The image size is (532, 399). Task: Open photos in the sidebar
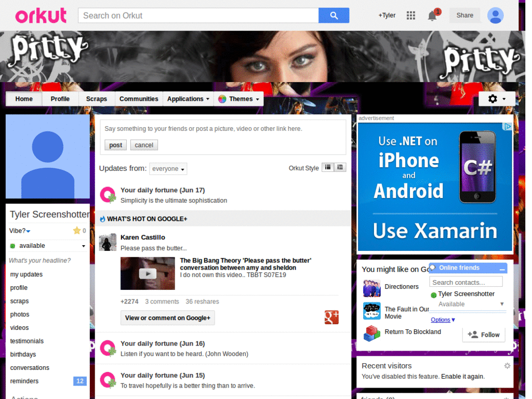click(20, 314)
